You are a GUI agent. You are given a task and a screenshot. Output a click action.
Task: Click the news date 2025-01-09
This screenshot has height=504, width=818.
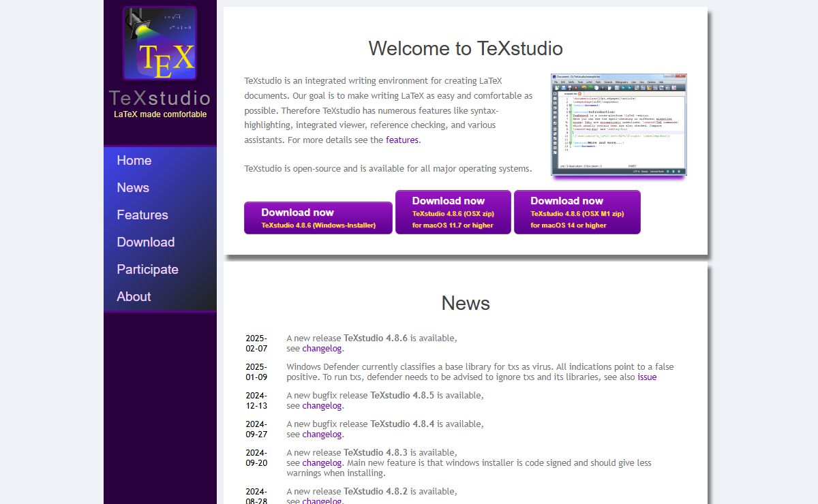(x=256, y=372)
